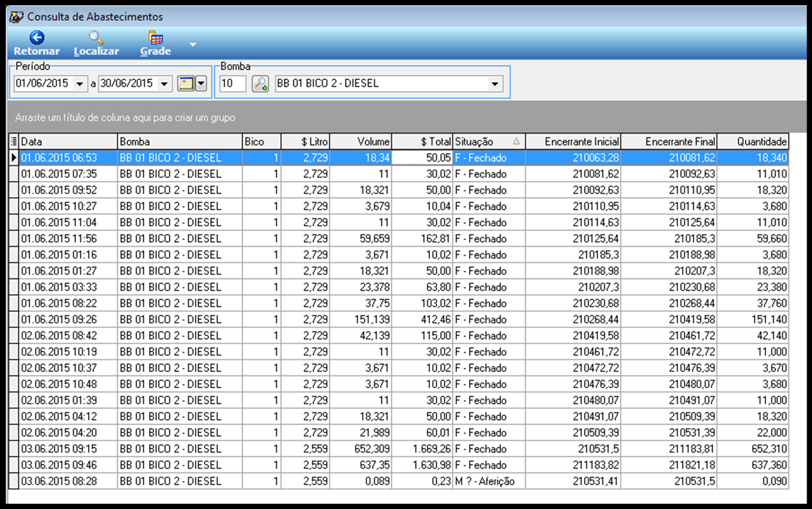Click the pump lookup magnifier icon
Viewport: 812px width, 509px height.
coord(260,84)
